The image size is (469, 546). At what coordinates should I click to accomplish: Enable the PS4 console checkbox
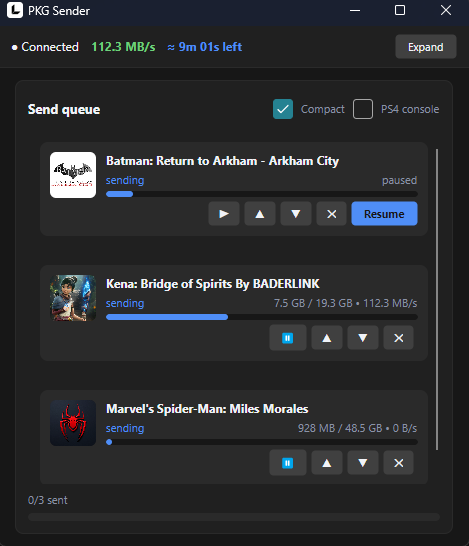click(363, 109)
